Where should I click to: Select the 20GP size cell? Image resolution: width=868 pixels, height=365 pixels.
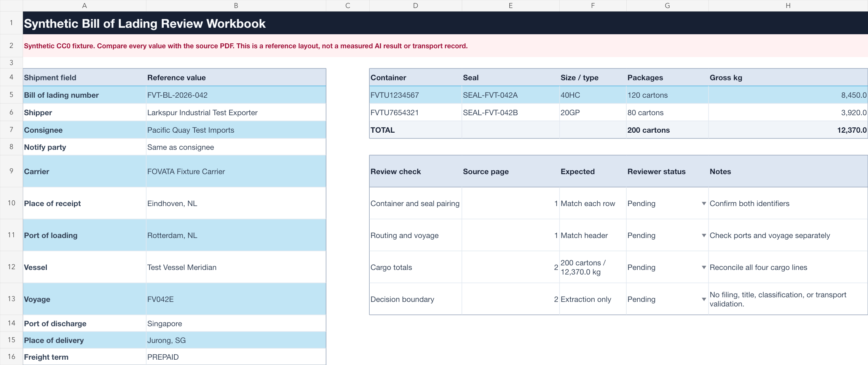593,112
